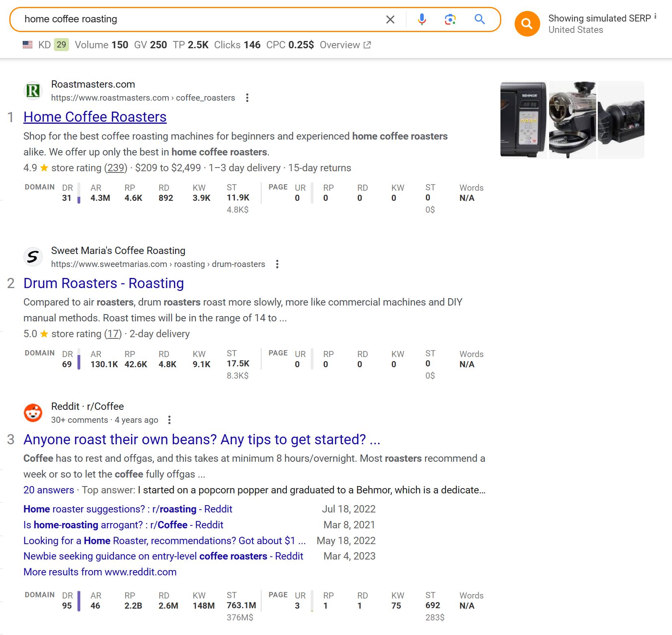Click Reddit page ST value 692

point(433,605)
